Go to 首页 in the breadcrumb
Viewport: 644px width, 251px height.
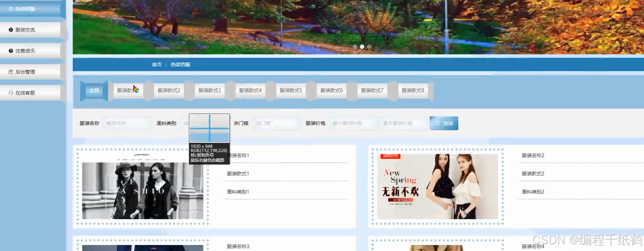[157, 65]
